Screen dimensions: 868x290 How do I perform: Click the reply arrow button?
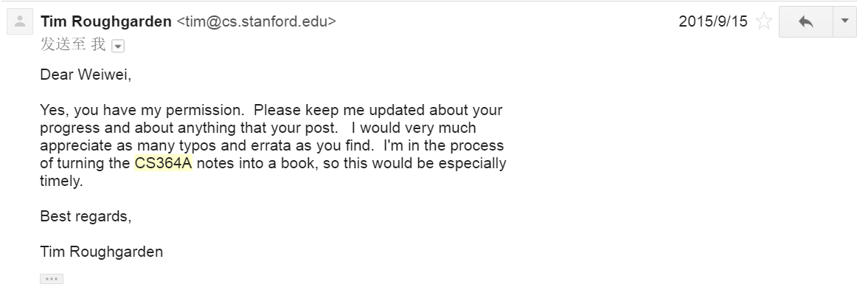(x=805, y=21)
